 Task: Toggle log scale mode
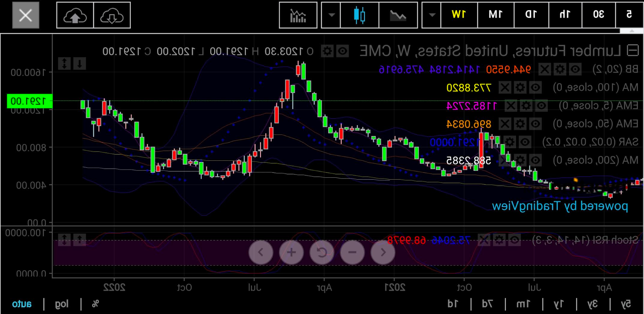coord(62,304)
